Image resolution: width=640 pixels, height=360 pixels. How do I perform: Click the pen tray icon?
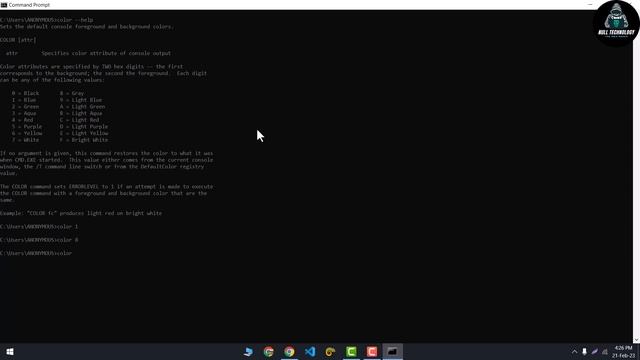point(595,351)
